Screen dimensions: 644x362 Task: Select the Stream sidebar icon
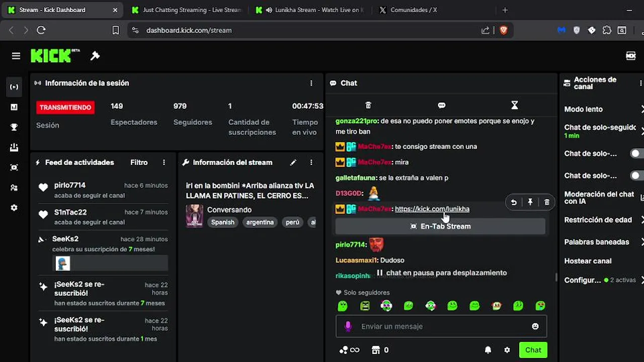[x=14, y=87]
